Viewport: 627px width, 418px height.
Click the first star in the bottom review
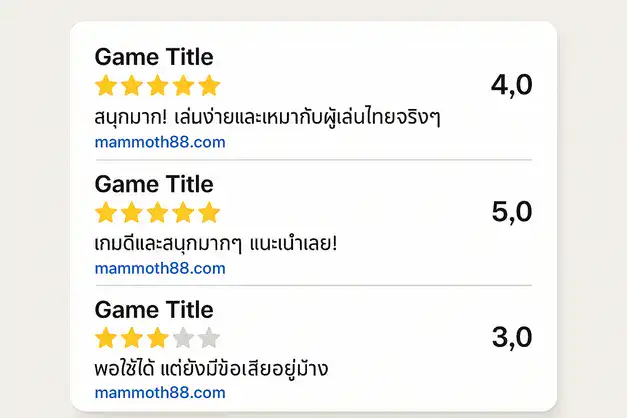pos(106,338)
